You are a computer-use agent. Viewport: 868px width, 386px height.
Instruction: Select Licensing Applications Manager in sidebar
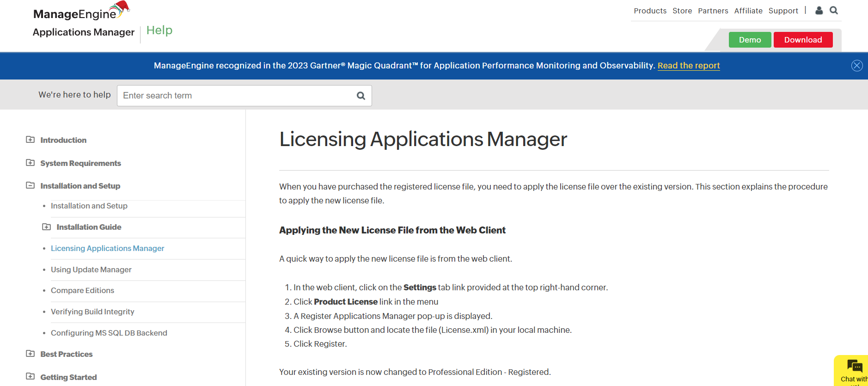pos(108,249)
